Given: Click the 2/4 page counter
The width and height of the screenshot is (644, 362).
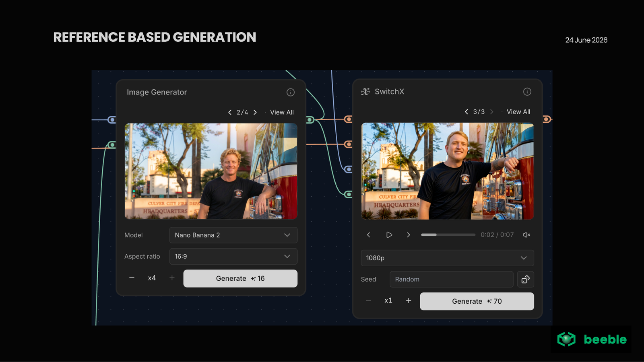Looking at the screenshot, I should pyautogui.click(x=242, y=112).
